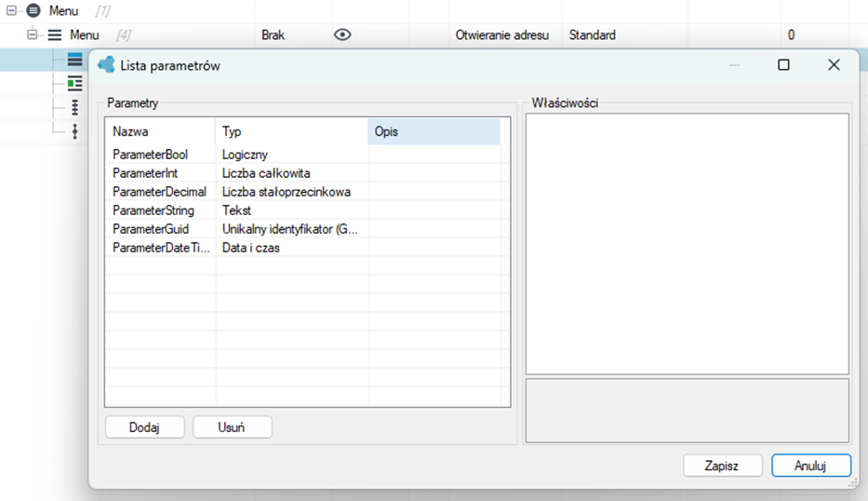Cancel the dialog with Anuluj
Viewport: 868px width, 501px height.
click(x=811, y=466)
